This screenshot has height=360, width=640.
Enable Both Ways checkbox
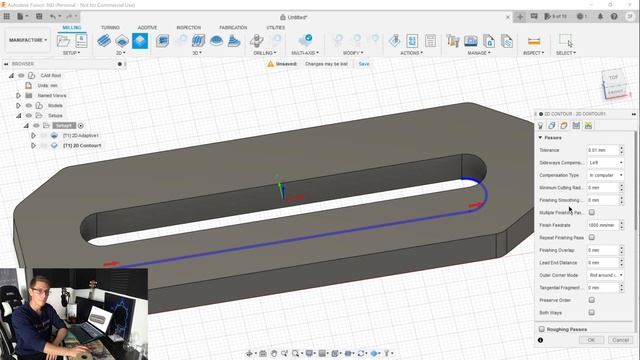591,312
